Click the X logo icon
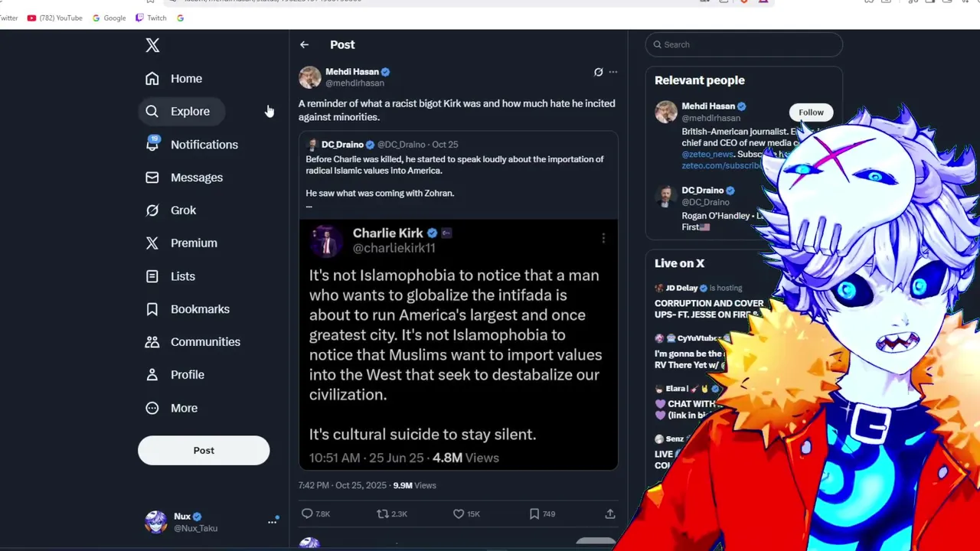The height and width of the screenshot is (551, 980). point(152,45)
